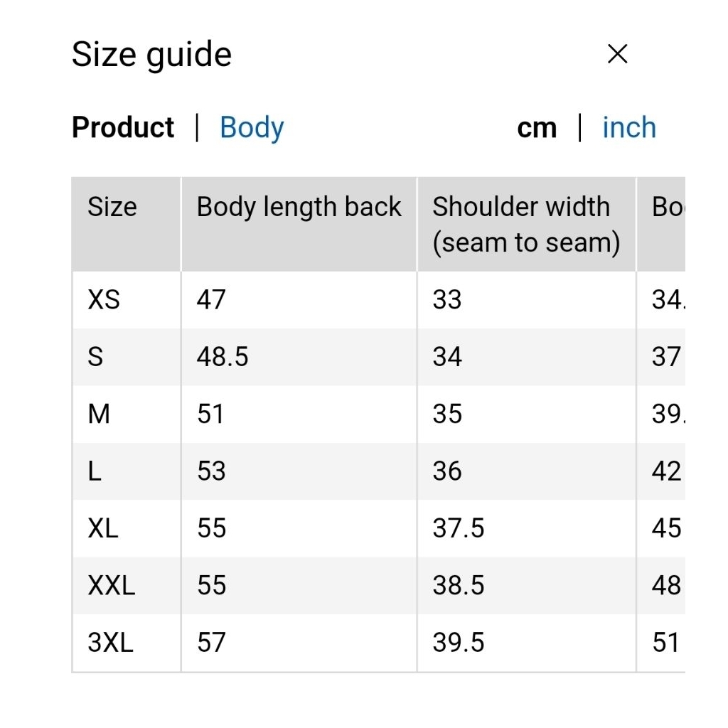Switch to the Body measurements tab
Image resolution: width=728 pixels, height=728 pixels.
pyautogui.click(x=252, y=128)
